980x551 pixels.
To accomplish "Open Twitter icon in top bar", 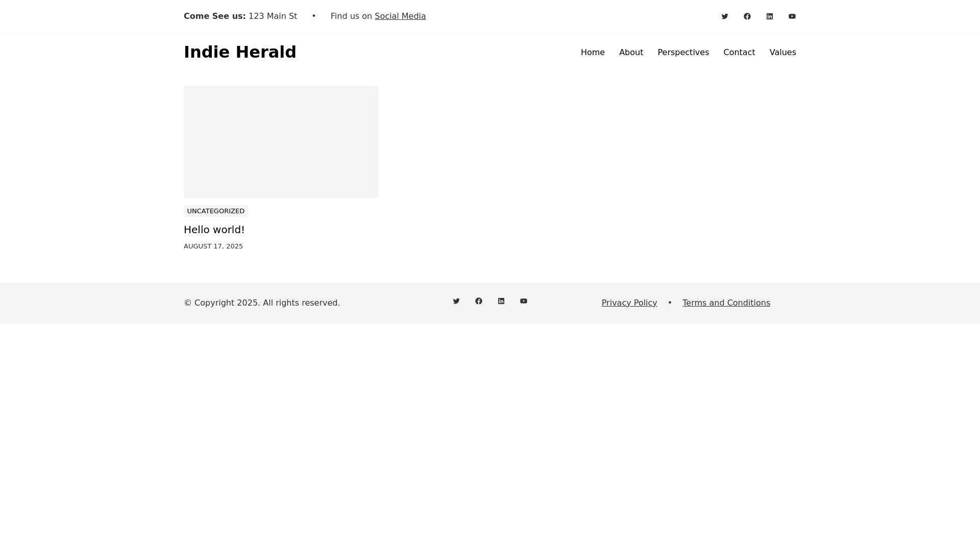I will click(725, 16).
